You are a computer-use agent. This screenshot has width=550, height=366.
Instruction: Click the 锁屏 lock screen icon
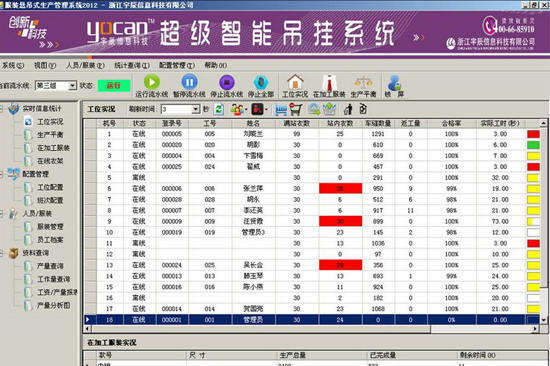pos(394,82)
